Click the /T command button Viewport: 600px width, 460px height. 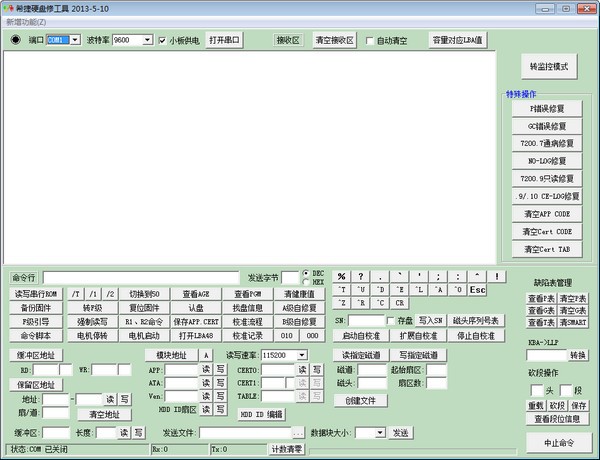(x=76, y=294)
